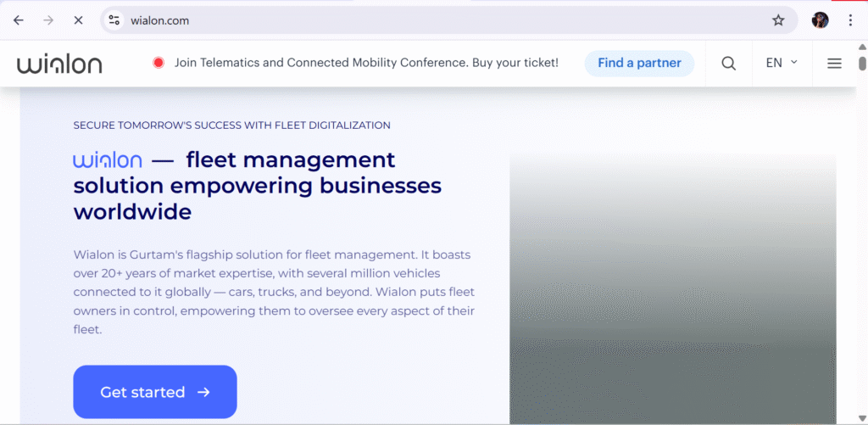Click the Find a partner button

(x=639, y=63)
